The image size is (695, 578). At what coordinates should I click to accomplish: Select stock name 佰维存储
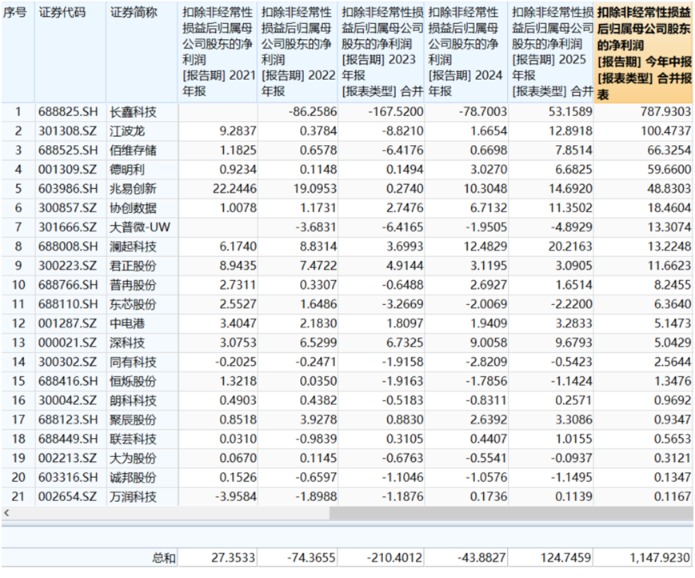point(133,150)
